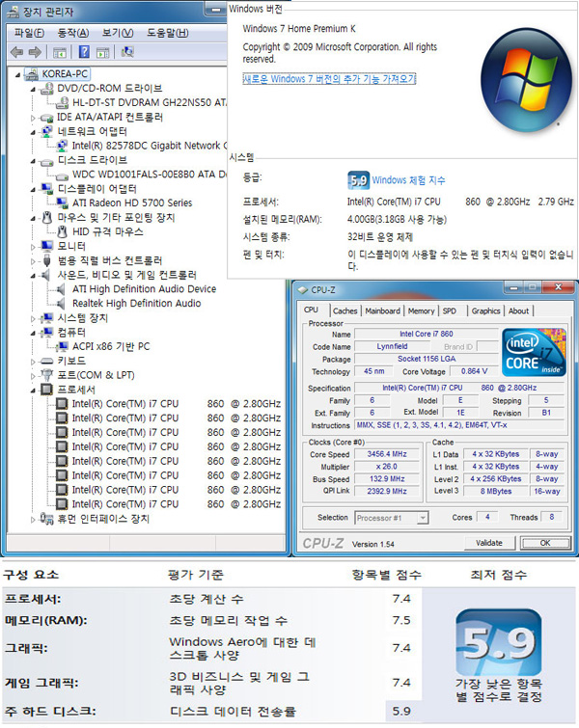The width and height of the screenshot is (579, 728).
Task: Switch to the About tab in CPU-Z
Action: point(518,311)
